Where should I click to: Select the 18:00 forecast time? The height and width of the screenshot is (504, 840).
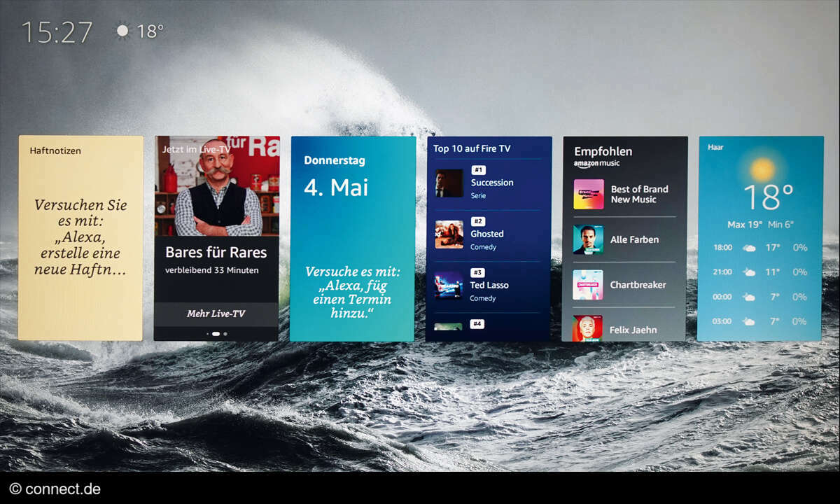pos(722,248)
